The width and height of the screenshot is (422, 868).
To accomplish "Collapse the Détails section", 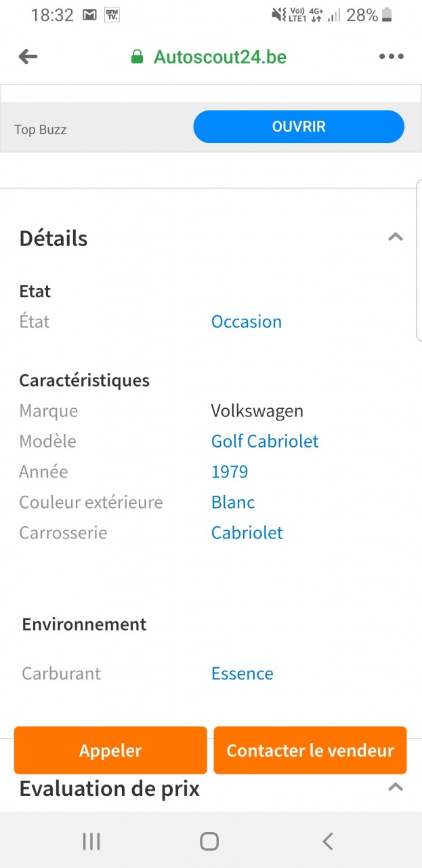I will coord(395,237).
